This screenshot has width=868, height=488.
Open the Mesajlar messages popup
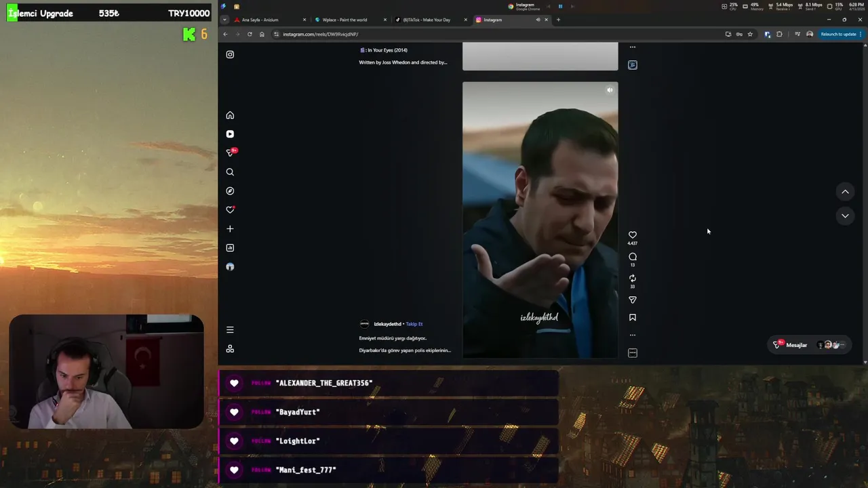click(810, 345)
